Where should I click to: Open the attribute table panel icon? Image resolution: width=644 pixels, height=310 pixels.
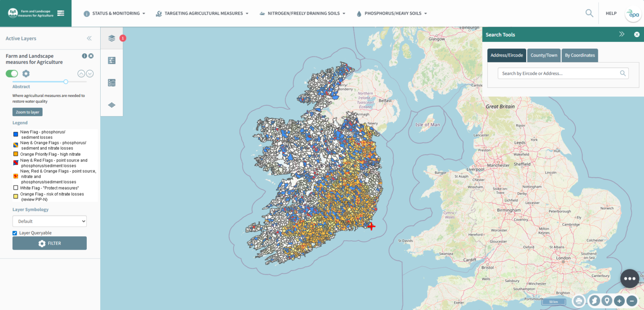tap(112, 82)
